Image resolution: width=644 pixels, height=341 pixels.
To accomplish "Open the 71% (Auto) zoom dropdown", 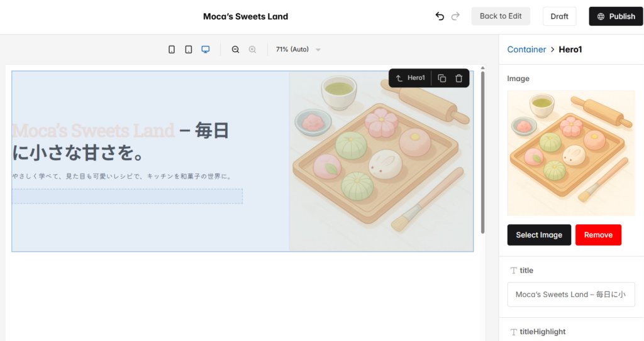I will point(299,50).
